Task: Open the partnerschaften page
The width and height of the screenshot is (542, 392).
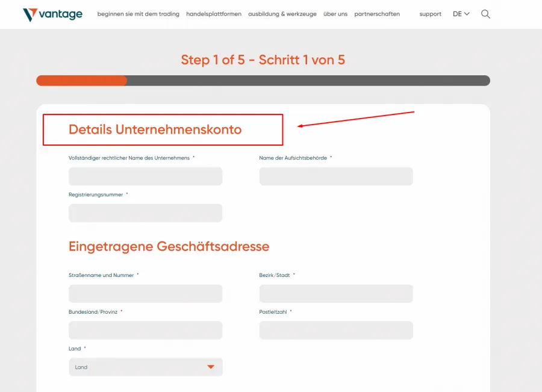Action: click(377, 14)
